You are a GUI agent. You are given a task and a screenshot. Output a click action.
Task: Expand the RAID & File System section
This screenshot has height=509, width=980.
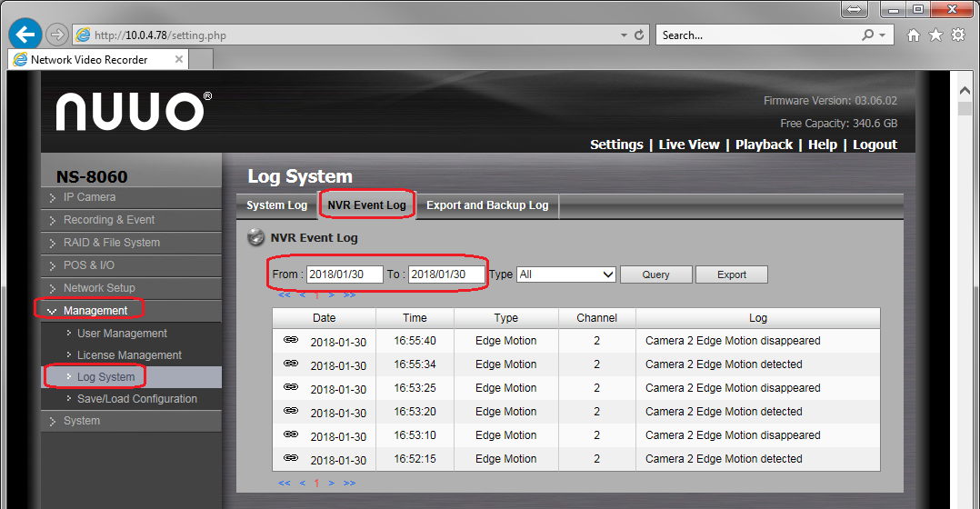point(111,243)
